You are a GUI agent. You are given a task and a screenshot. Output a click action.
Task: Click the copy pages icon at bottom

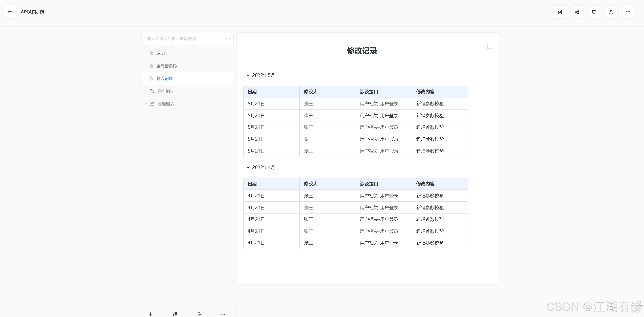175,314
